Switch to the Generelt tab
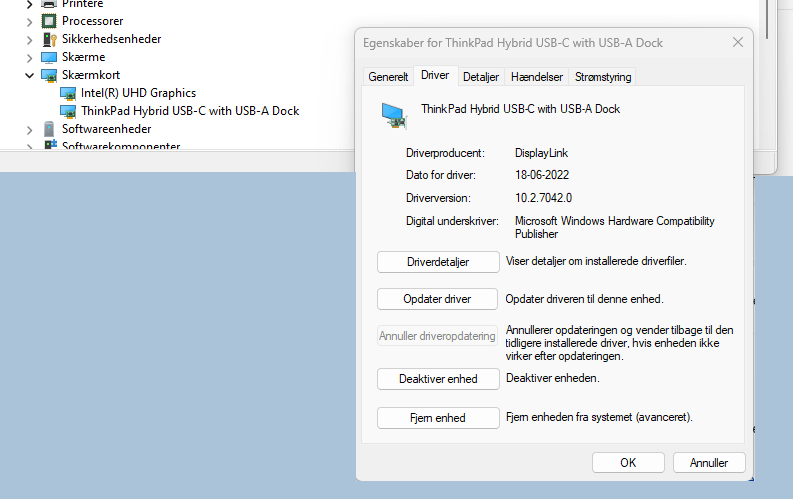The width and height of the screenshot is (793, 499). click(x=388, y=77)
